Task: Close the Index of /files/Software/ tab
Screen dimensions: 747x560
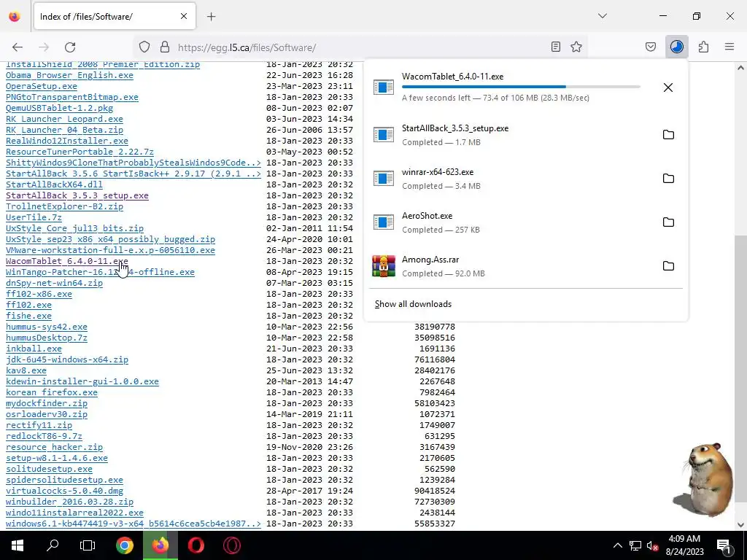Action: [x=184, y=17]
